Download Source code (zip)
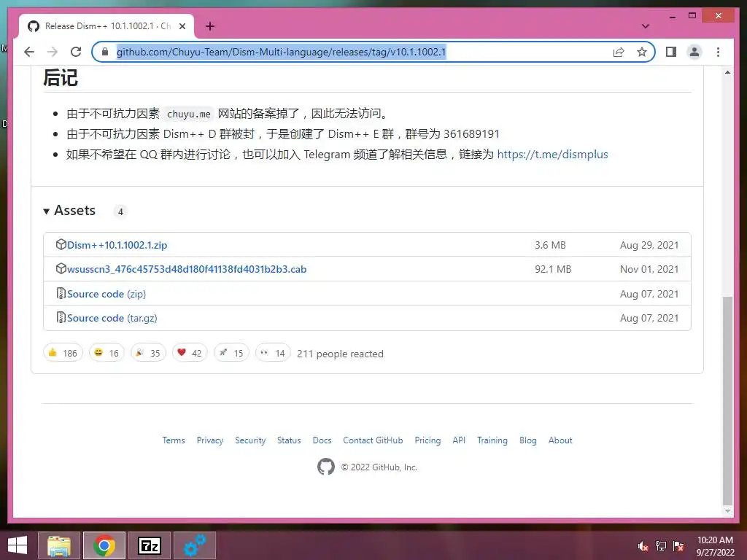This screenshot has height=560, width=747. pos(107,295)
